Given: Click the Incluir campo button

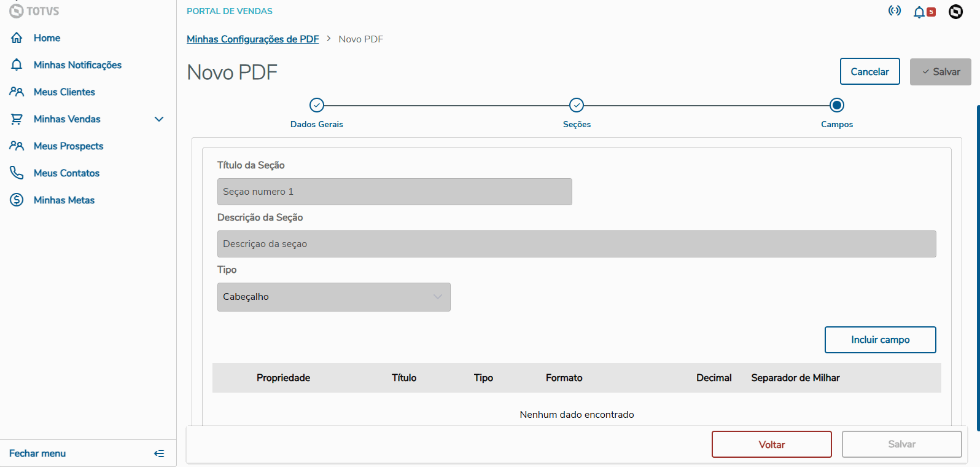Looking at the screenshot, I should point(880,340).
